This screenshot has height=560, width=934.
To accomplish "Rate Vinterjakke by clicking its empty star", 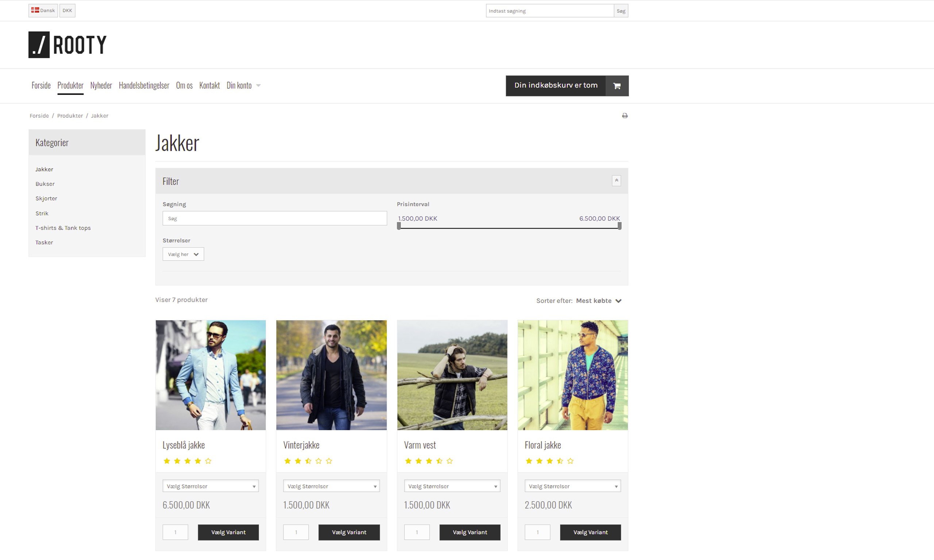I will pos(329,461).
